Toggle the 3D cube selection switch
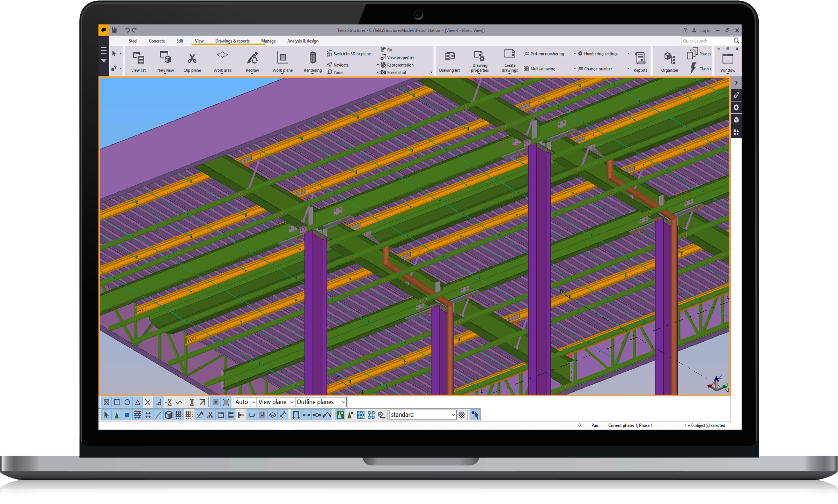 pos(169,415)
